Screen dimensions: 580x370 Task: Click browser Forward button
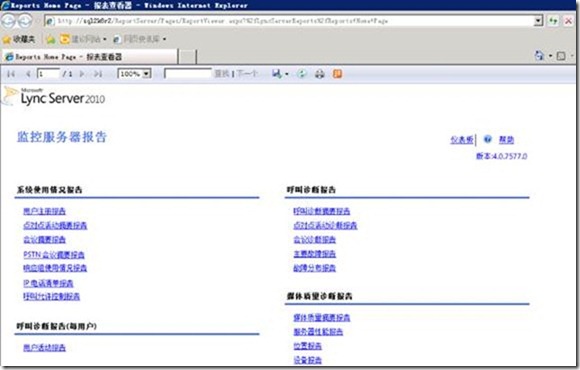[25, 21]
